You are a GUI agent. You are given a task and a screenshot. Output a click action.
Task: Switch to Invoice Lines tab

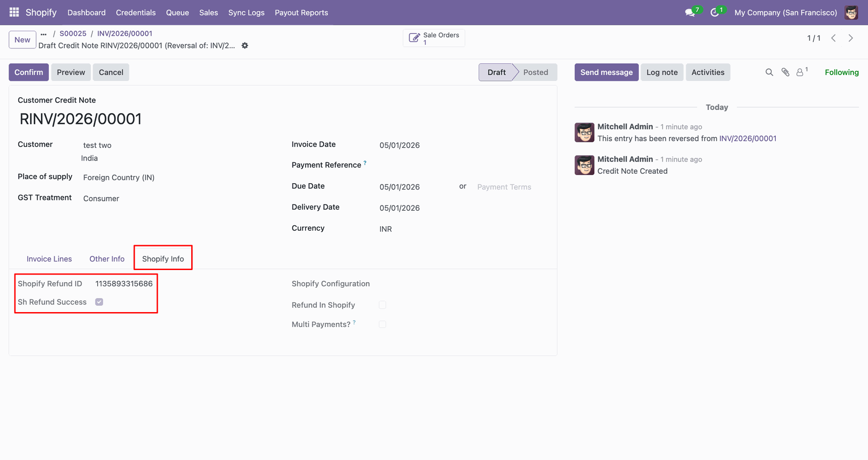[49, 259]
